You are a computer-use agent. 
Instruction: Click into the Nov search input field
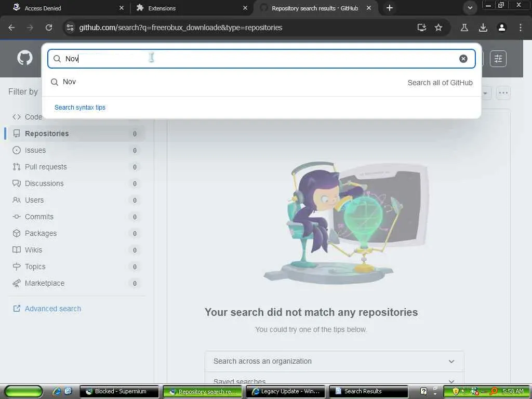261,59
